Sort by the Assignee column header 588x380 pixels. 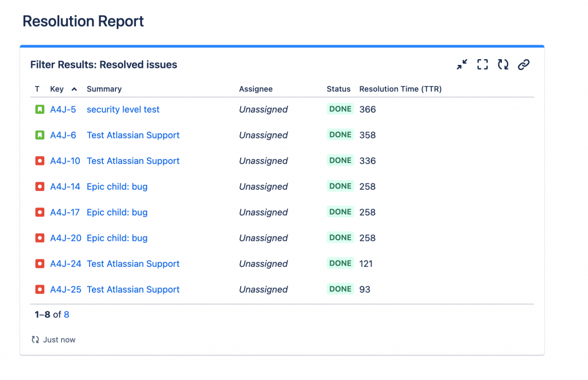coord(256,89)
